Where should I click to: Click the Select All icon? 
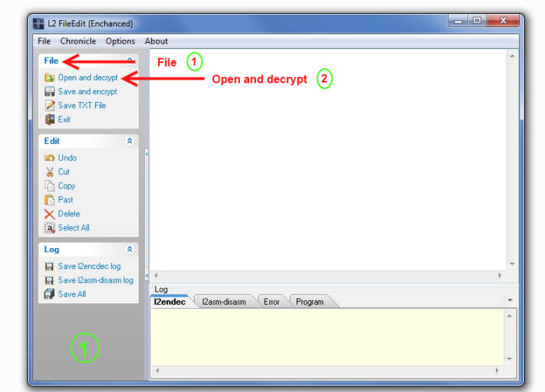click(50, 228)
